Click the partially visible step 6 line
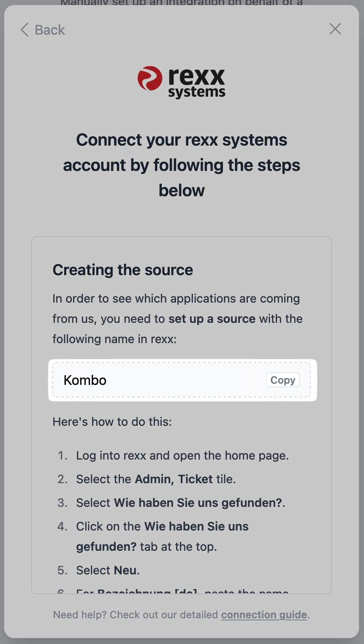Image resolution: width=364 pixels, height=644 pixels. [182, 591]
